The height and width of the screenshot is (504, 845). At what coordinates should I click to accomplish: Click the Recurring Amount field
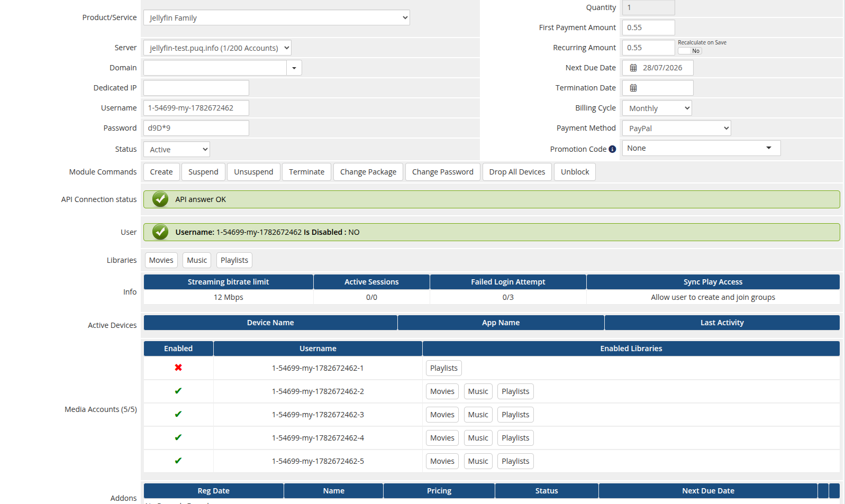[x=648, y=48]
